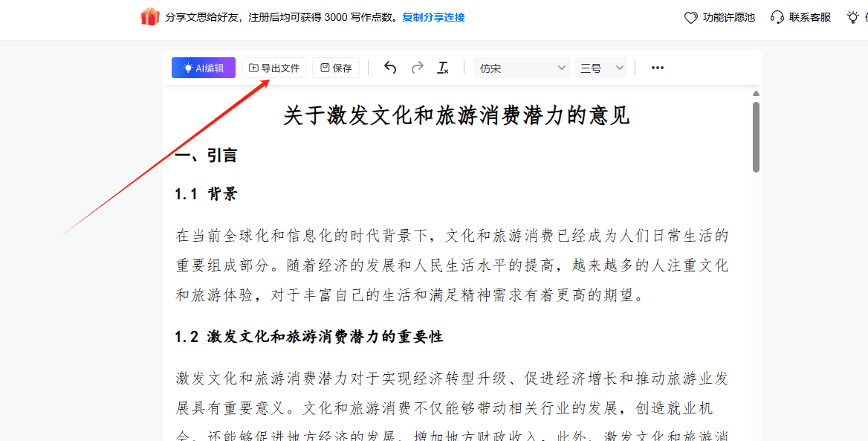Open the 导出文件 export option
Image resolution: width=868 pixels, height=441 pixels.
pyautogui.click(x=274, y=68)
